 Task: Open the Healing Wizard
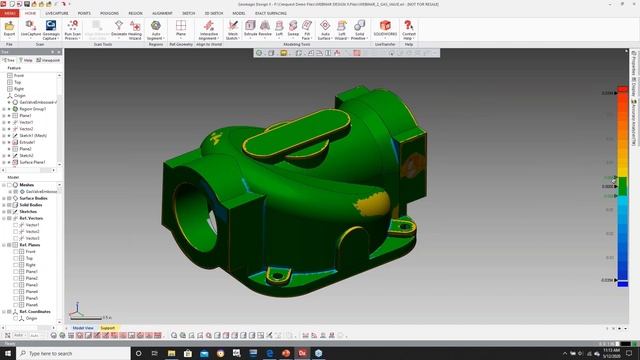[x=135, y=29]
